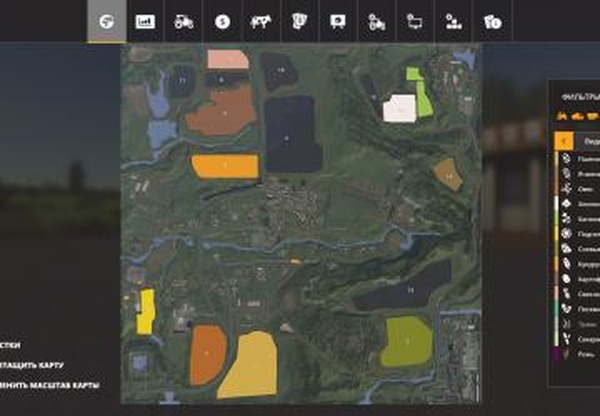This screenshot has width=600, height=416.
Task: Toggle the Соевые бобы crop filter
Action: point(578,249)
